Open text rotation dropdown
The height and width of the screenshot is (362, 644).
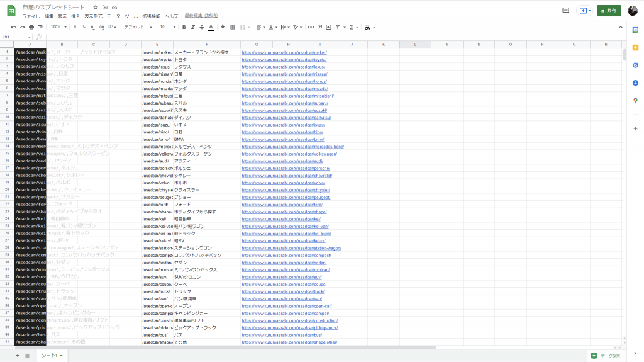click(x=297, y=27)
